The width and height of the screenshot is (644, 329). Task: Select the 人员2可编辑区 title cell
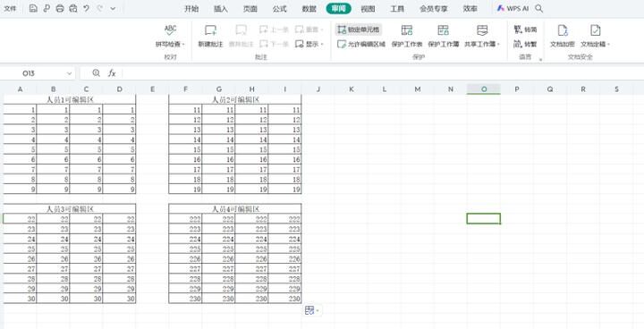[235, 99]
